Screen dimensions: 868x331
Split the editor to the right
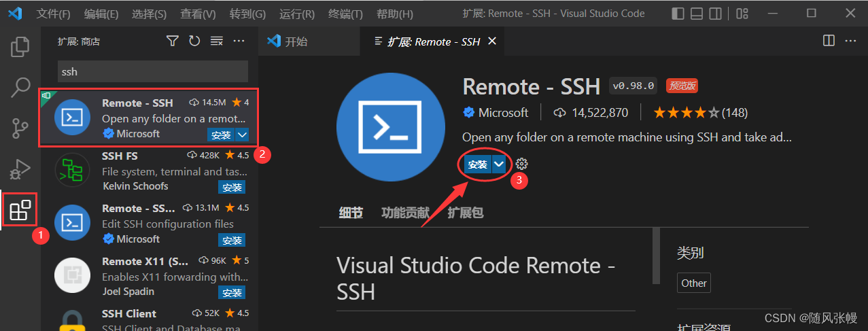[x=829, y=41]
